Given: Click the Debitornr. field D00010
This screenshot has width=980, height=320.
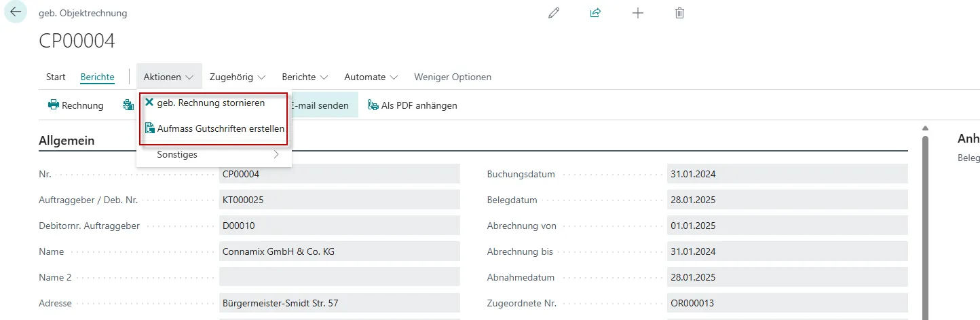Looking at the screenshot, I should point(339,226).
